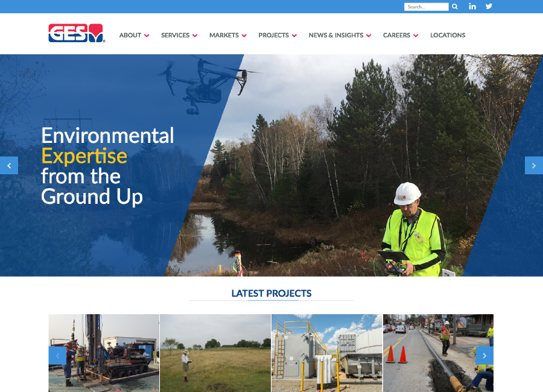Expand the Markets dropdown chevron
This screenshot has width=543, height=392.
[x=244, y=36]
